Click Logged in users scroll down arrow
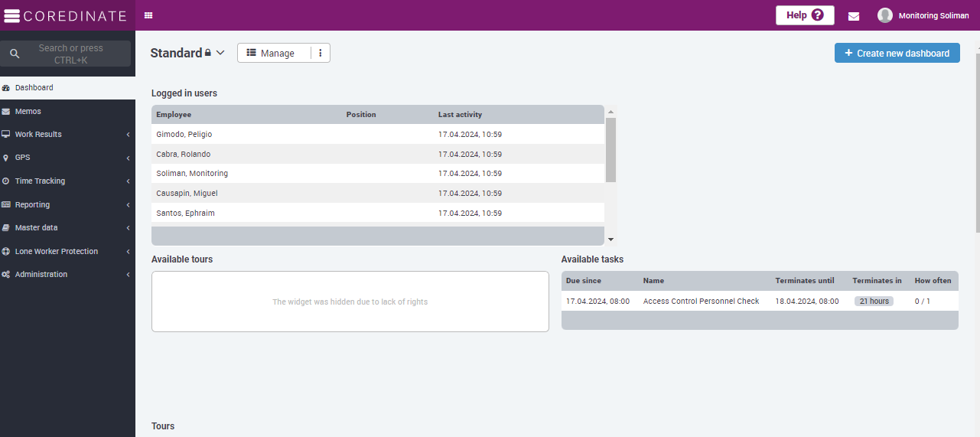Screen dimensions: 980x437 (x=610, y=240)
